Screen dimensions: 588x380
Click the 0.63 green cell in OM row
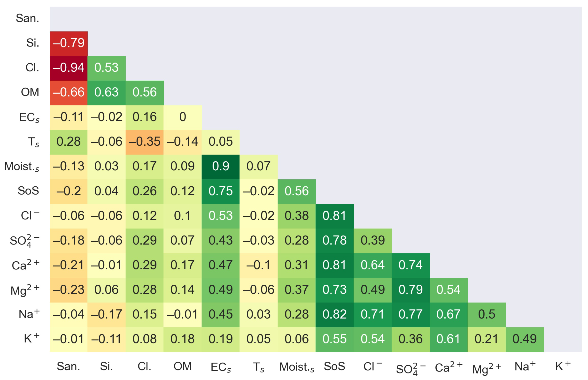click(x=106, y=93)
